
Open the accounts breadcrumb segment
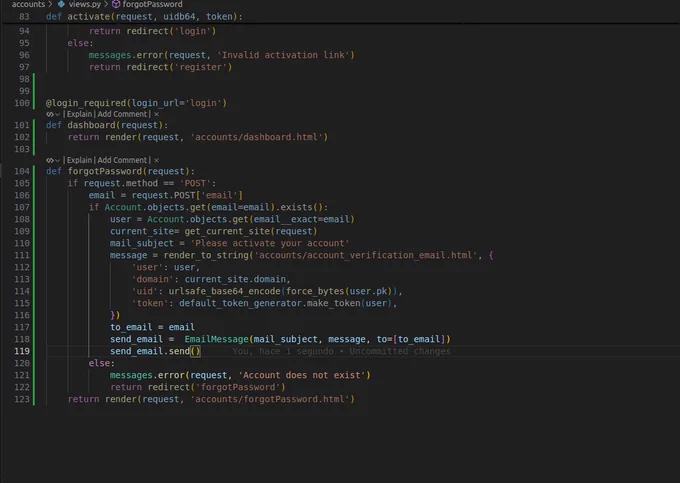[x=28, y=4]
